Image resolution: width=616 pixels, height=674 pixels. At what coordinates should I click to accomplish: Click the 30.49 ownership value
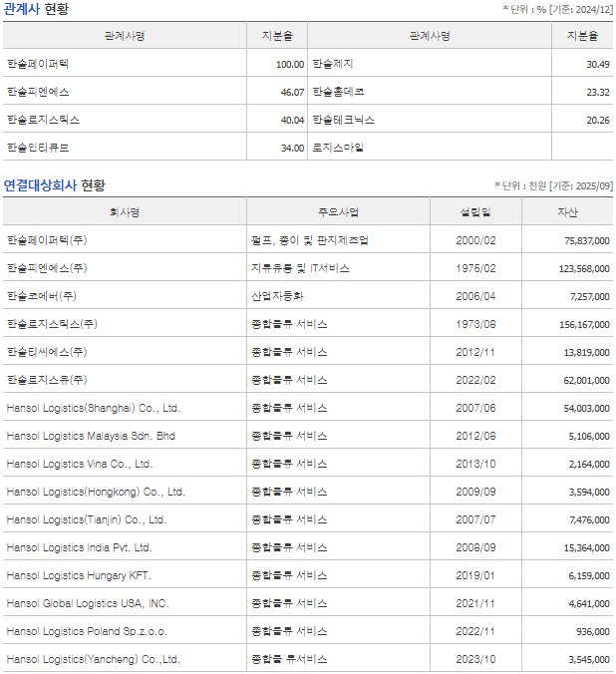tap(598, 65)
